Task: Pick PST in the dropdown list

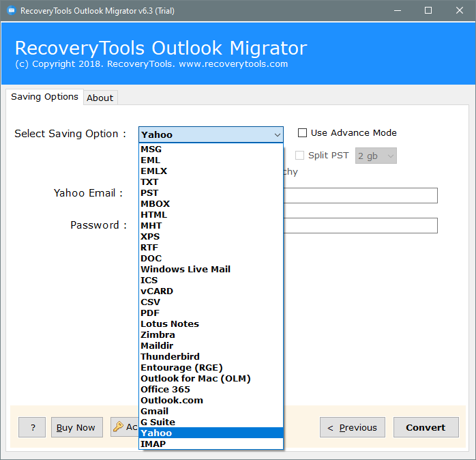Action: click(211, 193)
